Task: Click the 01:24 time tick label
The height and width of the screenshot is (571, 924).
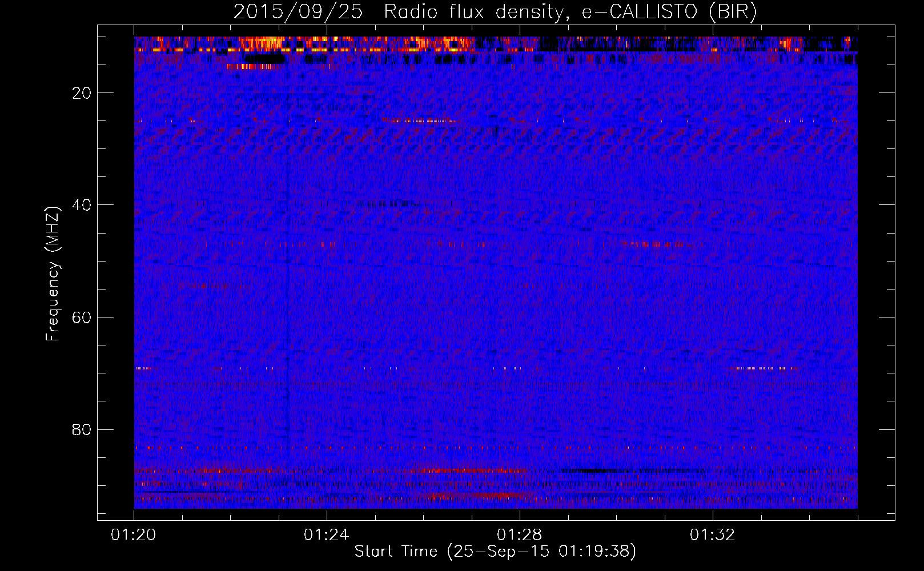Action: pyautogui.click(x=327, y=535)
